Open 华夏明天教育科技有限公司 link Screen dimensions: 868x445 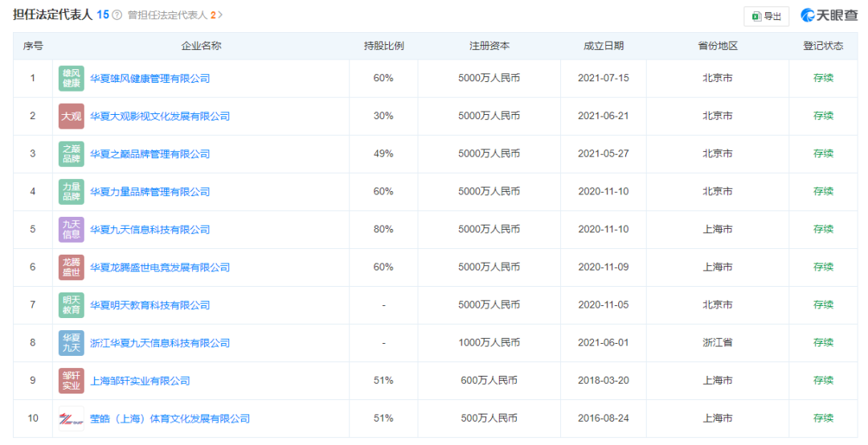(150, 305)
